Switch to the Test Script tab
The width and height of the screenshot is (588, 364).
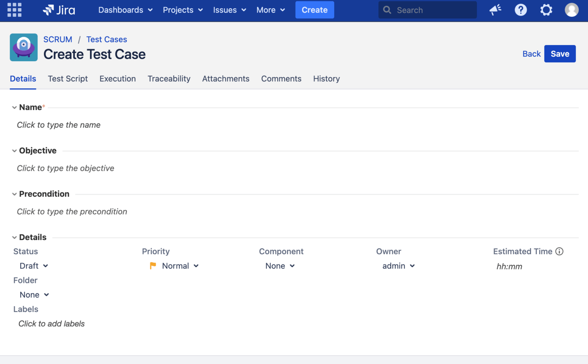(68, 79)
